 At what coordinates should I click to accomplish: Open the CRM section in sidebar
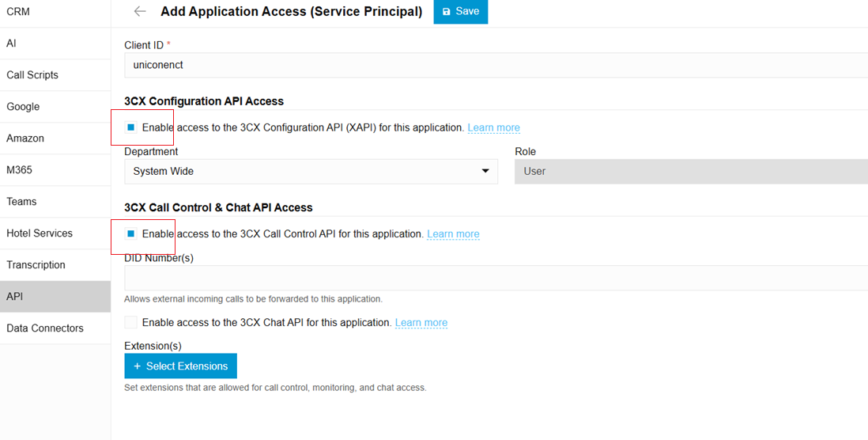point(18,12)
